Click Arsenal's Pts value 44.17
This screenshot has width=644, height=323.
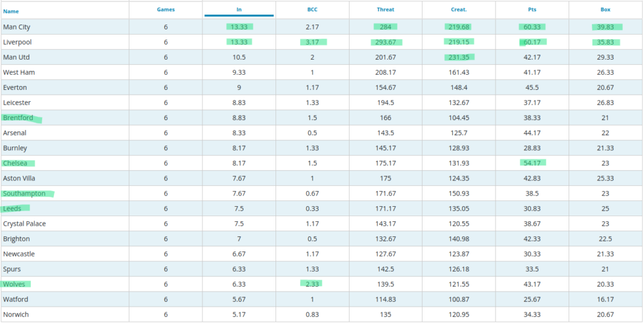pos(532,133)
